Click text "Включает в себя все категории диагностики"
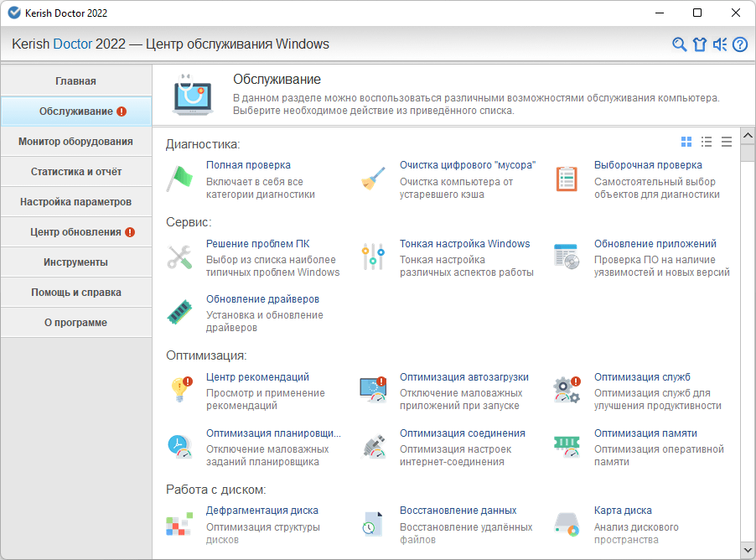 pos(261,188)
